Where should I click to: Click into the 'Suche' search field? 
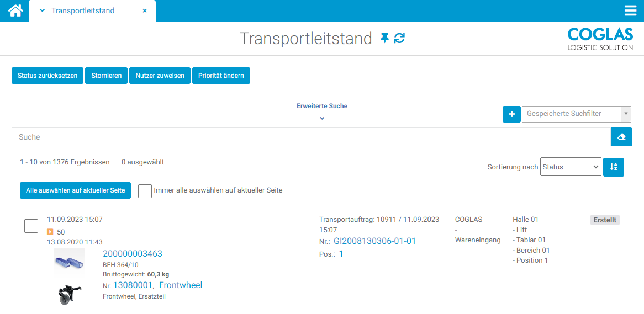[309, 137]
